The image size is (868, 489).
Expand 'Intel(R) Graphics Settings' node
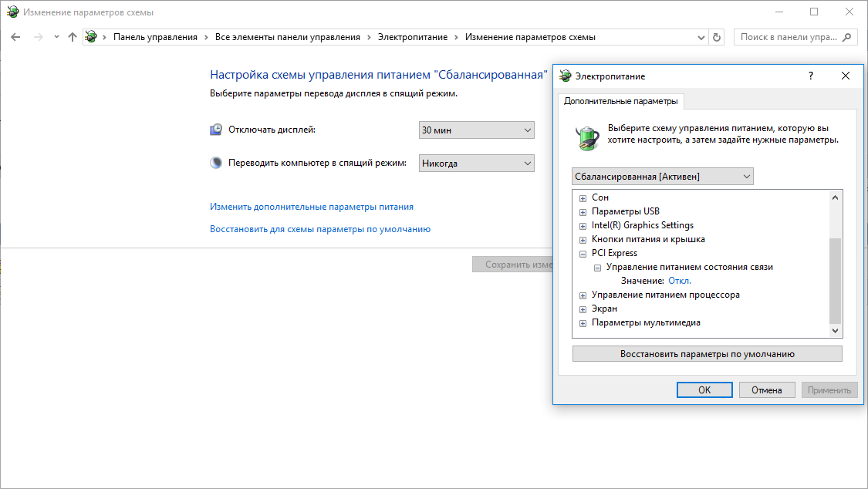[x=583, y=226]
